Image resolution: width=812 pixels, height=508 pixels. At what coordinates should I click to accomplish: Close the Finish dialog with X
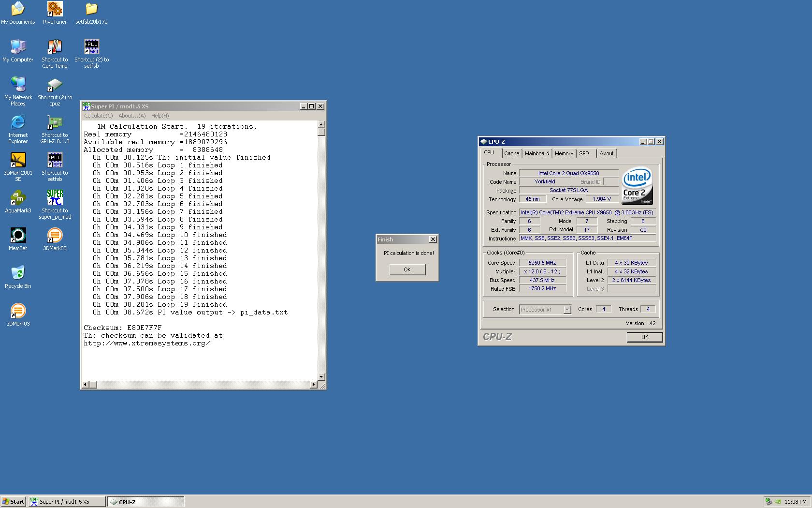[x=433, y=239]
